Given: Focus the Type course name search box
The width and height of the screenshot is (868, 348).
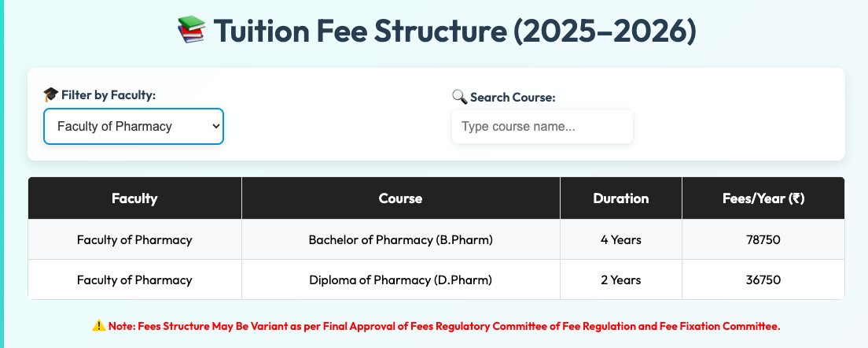Looking at the screenshot, I should tap(542, 126).
